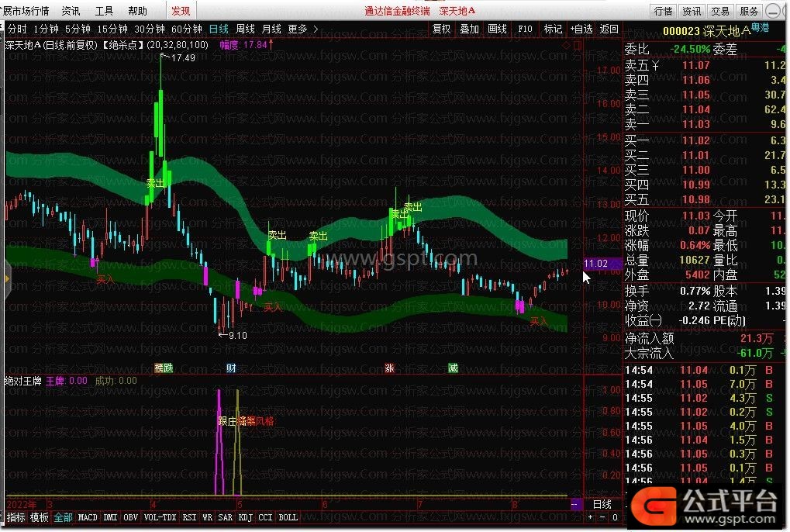This screenshot has height=532, width=790.
Task: Click the 资讯 button at top right
Action: click(692, 11)
